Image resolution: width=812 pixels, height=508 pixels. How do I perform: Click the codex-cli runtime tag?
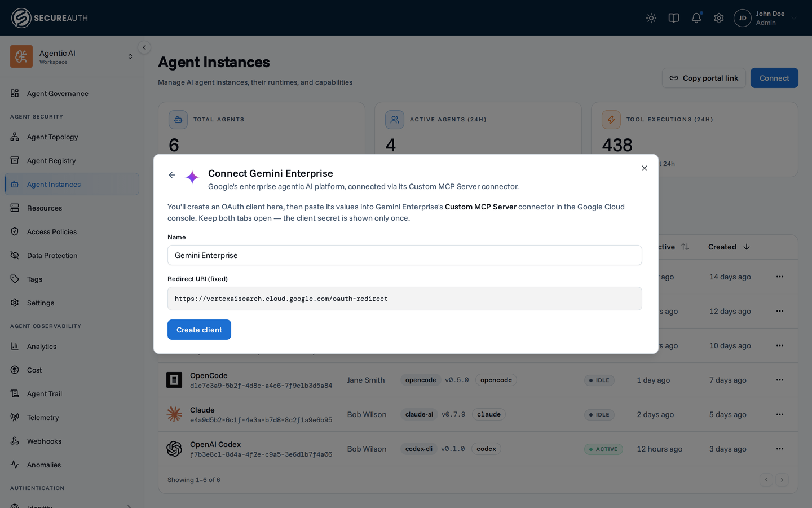click(419, 449)
